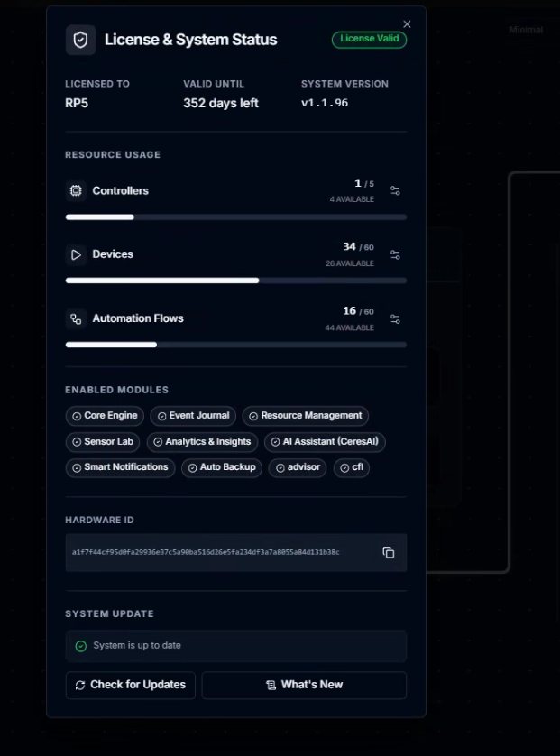Screen dimensions: 560x756
Task: Close the License & System Status dialog
Action: (x=407, y=24)
